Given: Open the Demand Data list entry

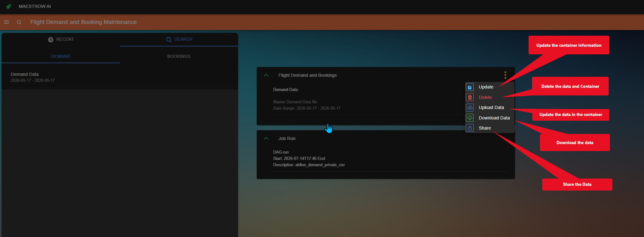Looking at the screenshot, I should tap(120, 77).
